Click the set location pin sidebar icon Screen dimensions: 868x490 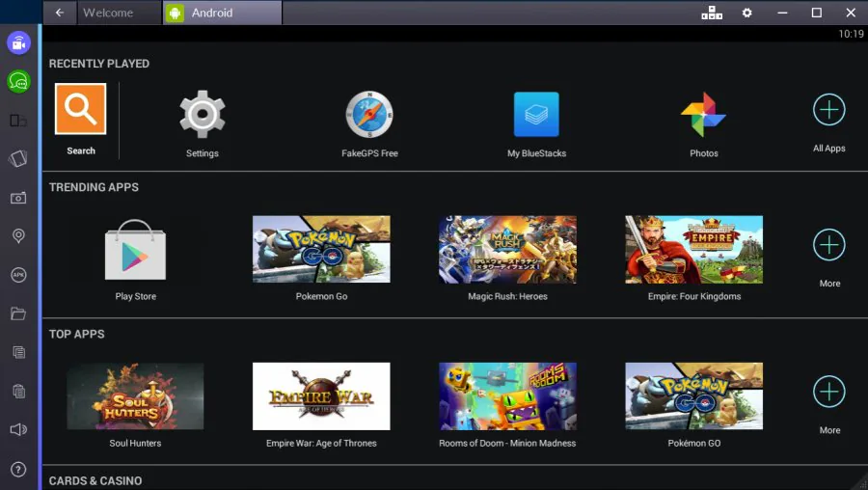click(18, 236)
